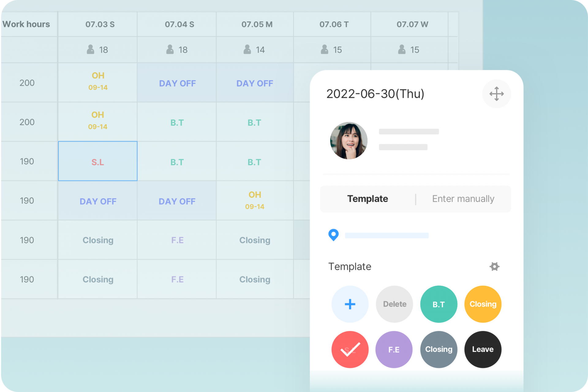Pick the purple F.E template circle

394,349
